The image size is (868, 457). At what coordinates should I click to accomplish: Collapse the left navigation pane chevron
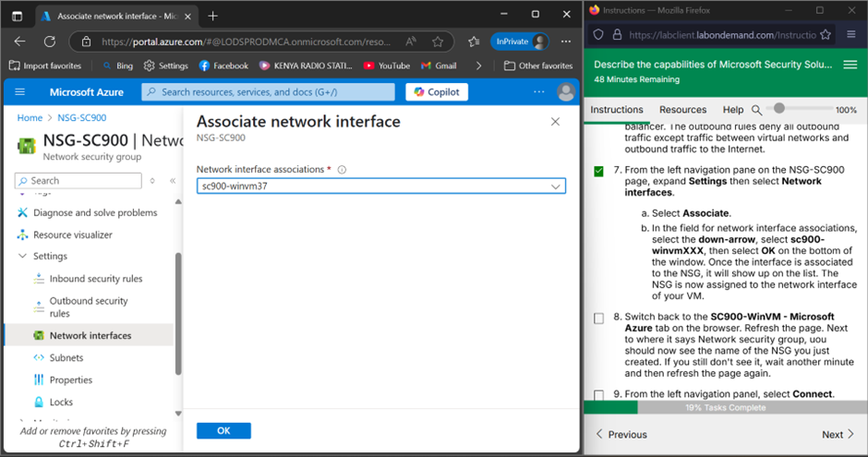(x=172, y=181)
